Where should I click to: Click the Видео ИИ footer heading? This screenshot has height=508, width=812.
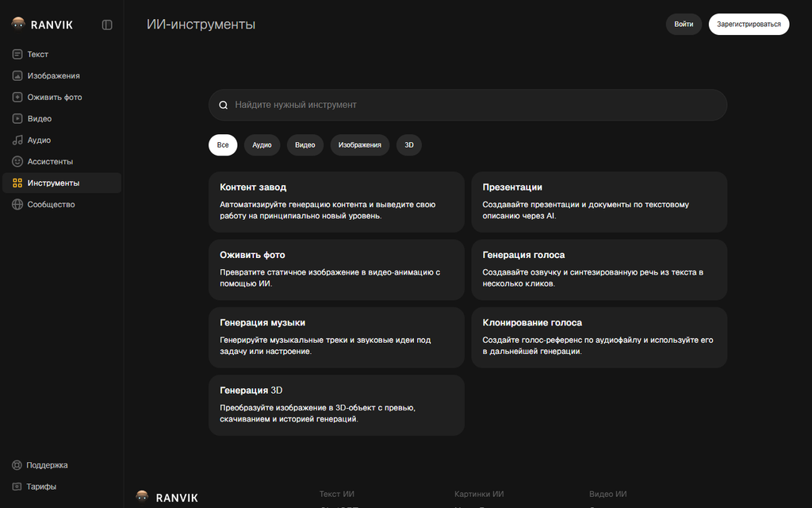[x=608, y=494]
